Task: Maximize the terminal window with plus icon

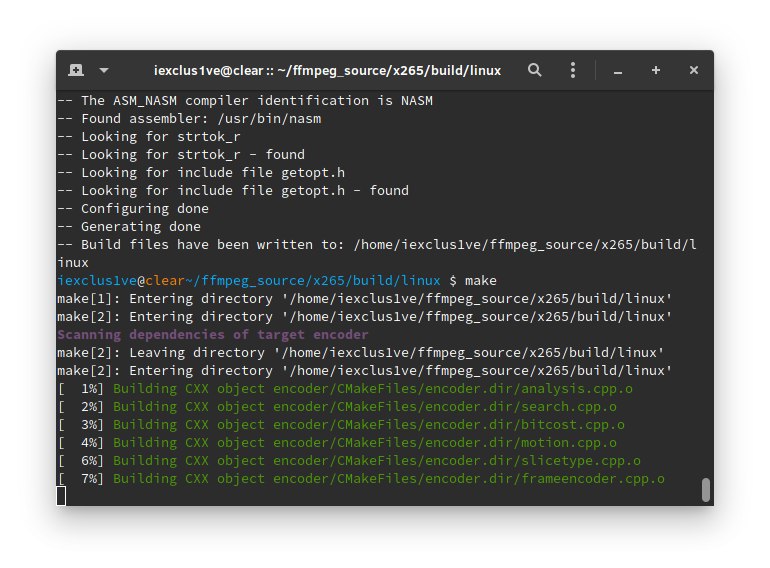Action: [656, 70]
